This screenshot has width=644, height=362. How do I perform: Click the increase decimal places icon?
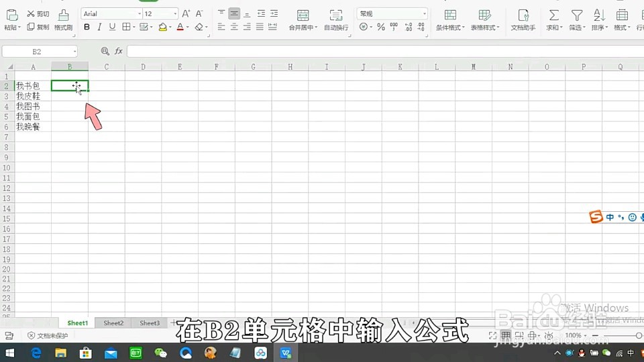(x=409, y=27)
